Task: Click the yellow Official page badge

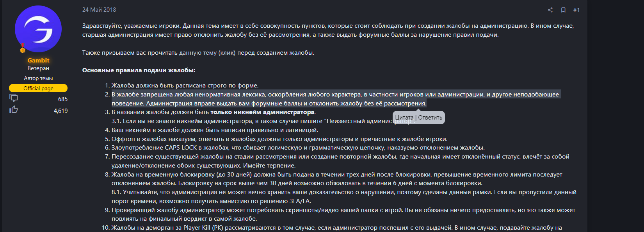Action: [x=38, y=88]
